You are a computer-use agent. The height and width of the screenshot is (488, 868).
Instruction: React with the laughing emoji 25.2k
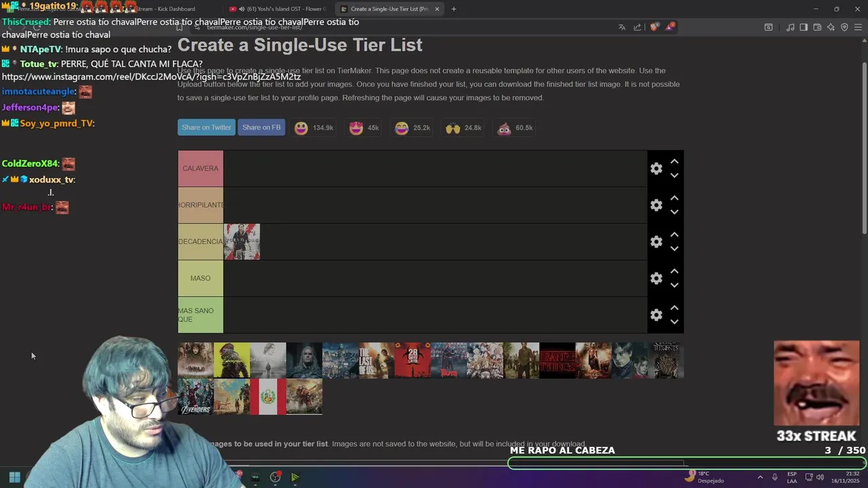point(413,128)
